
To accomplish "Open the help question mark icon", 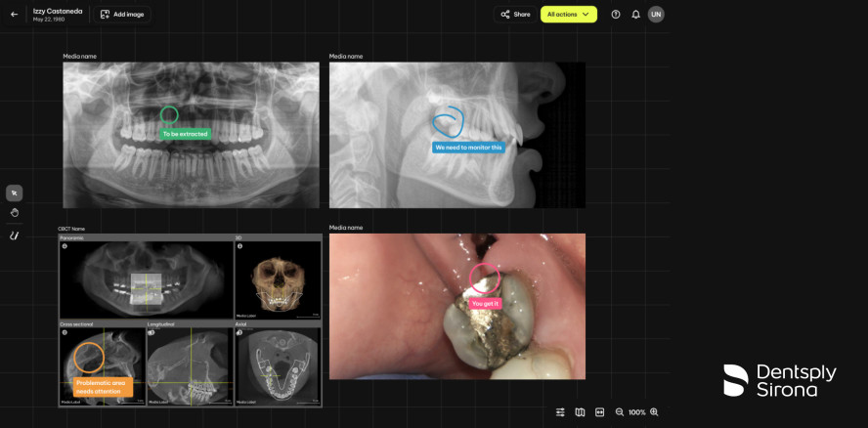I will pyautogui.click(x=616, y=15).
